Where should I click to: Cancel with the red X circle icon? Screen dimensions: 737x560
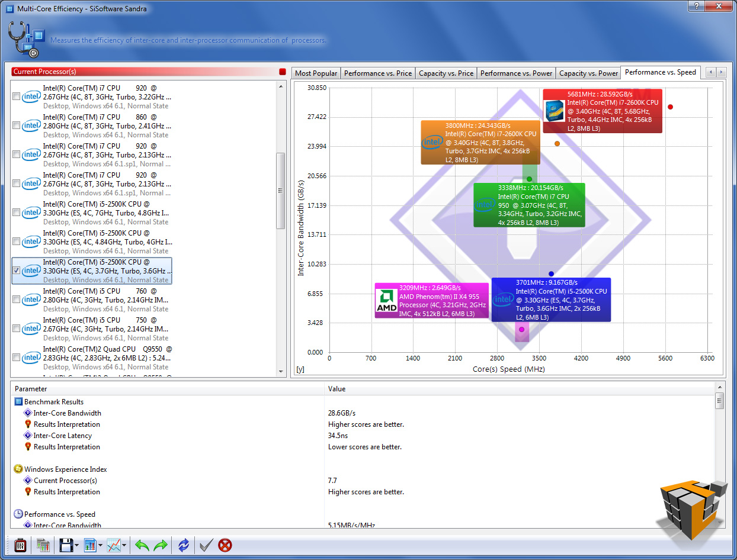(x=225, y=545)
